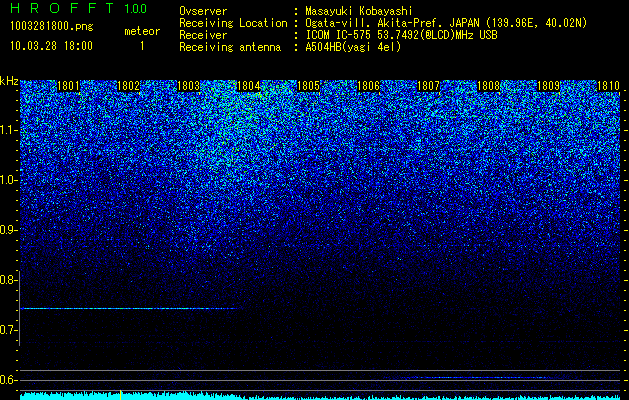Click the date stamp 10.03.28 18:00

click(51, 46)
